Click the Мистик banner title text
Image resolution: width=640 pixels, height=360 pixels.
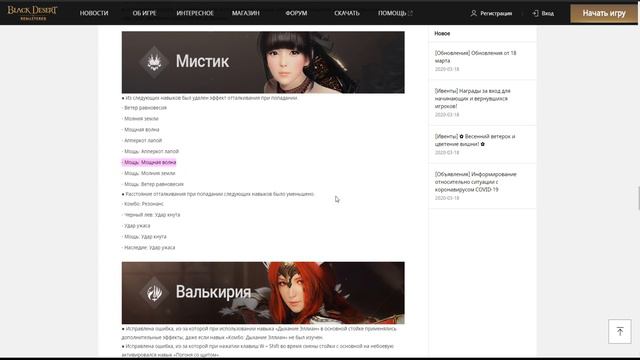tap(202, 61)
